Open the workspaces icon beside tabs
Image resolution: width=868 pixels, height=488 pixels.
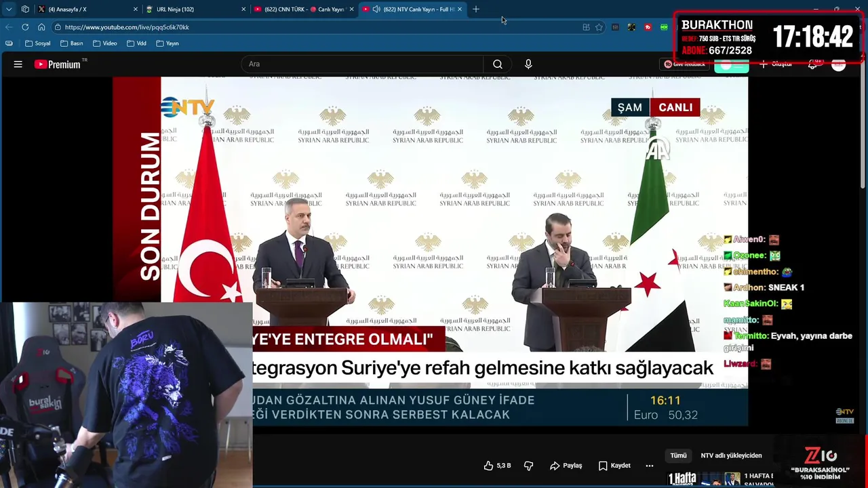click(25, 9)
